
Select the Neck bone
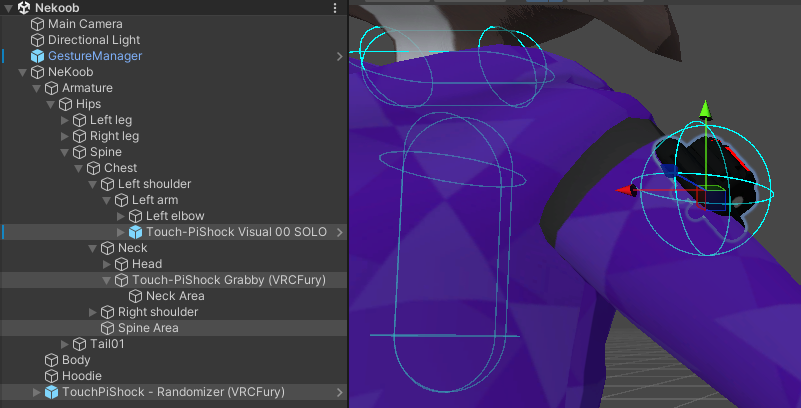(133, 248)
